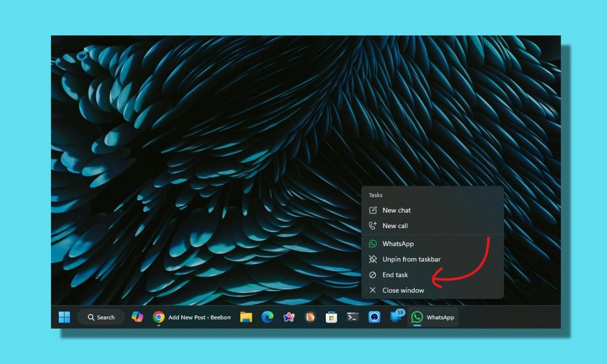
Task: Start a "New call" from the Tasks list
Action: pos(397,225)
